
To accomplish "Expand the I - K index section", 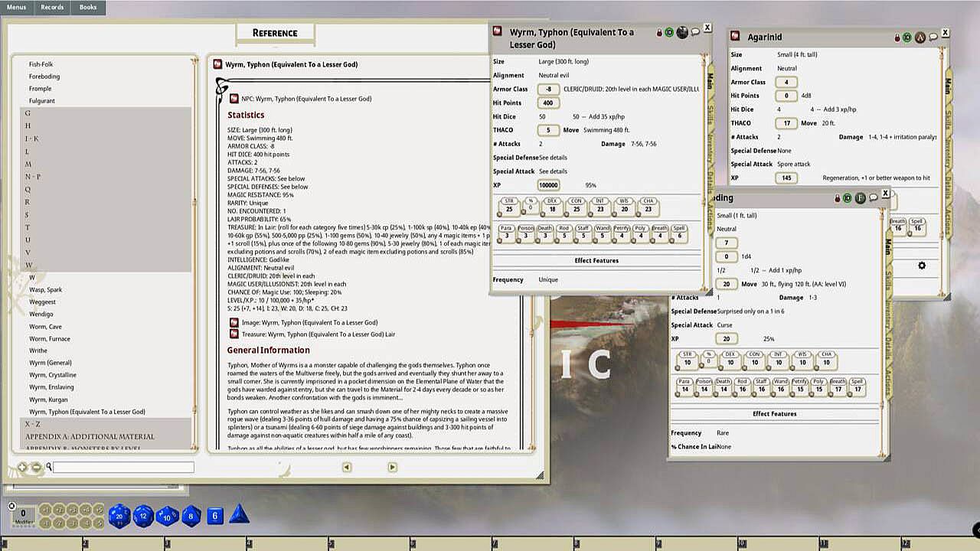I will pos(31,139).
